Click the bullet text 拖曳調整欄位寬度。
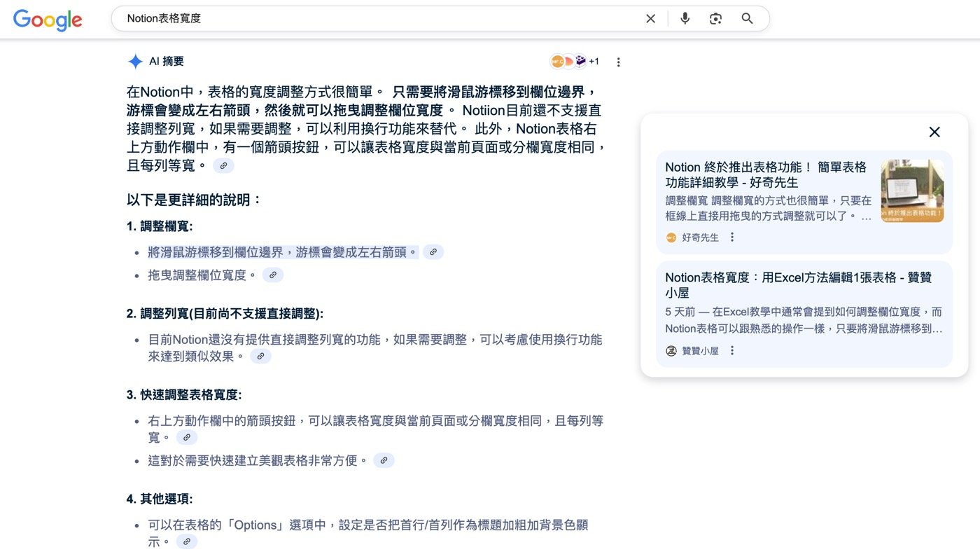Viewport: 980px width, 552px height. coord(203,275)
